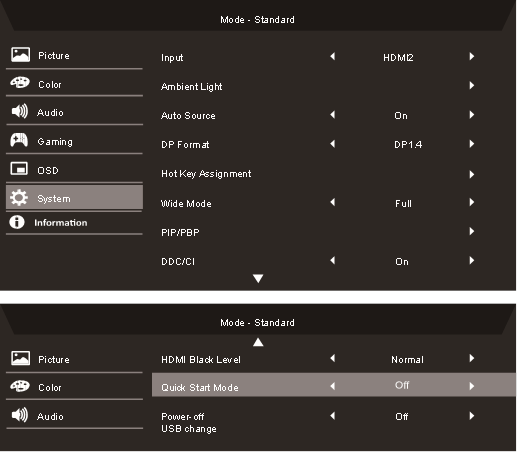517x453 pixels.
Task: Change Input to next source after HDMI2
Action: [x=472, y=57]
